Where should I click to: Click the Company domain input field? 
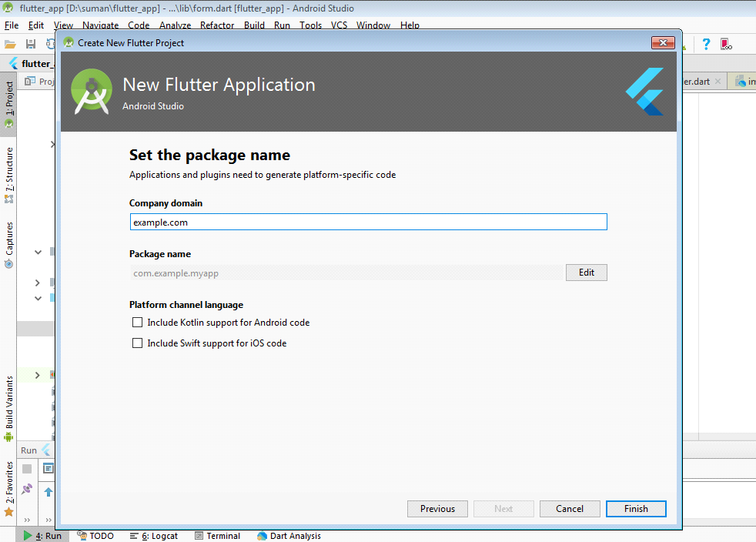click(x=368, y=222)
